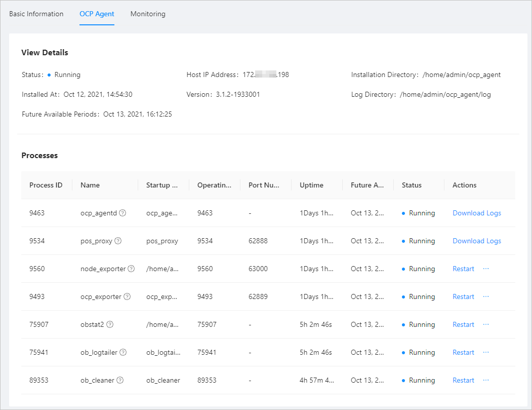
Task: Click help icon next to obstat2
Action: pos(110,325)
